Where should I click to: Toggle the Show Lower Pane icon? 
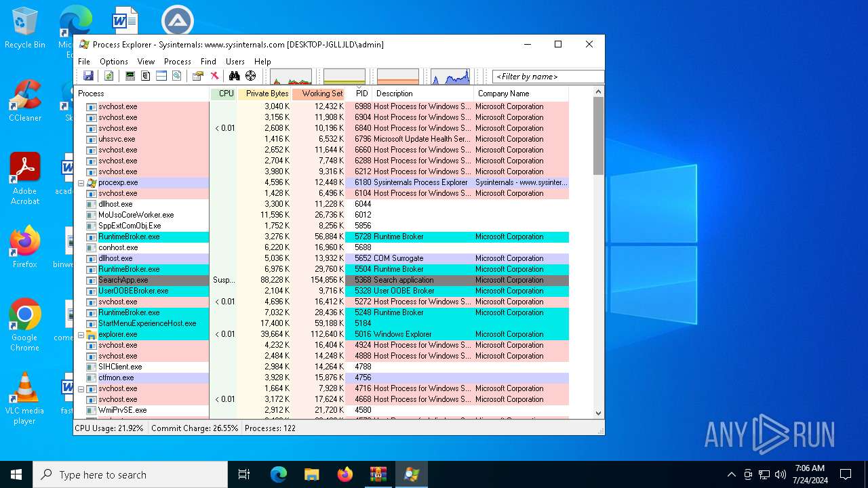click(x=161, y=76)
